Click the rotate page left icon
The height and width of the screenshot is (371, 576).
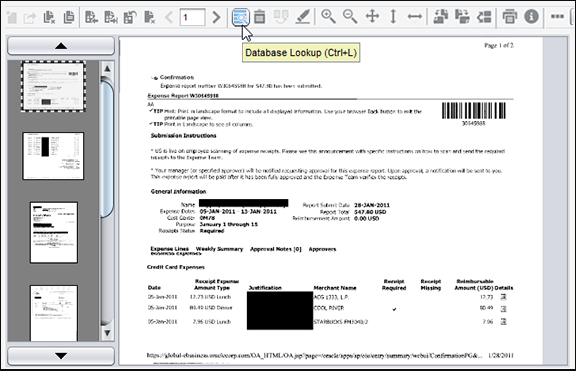pyautogui.click(x=440, y=17)
